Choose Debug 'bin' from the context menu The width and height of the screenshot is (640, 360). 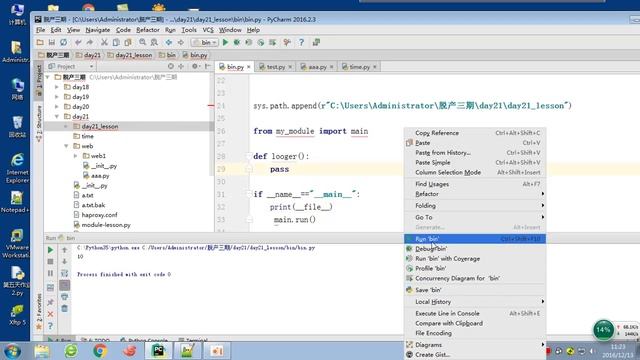pyautogui.click(x=475, y=249)
